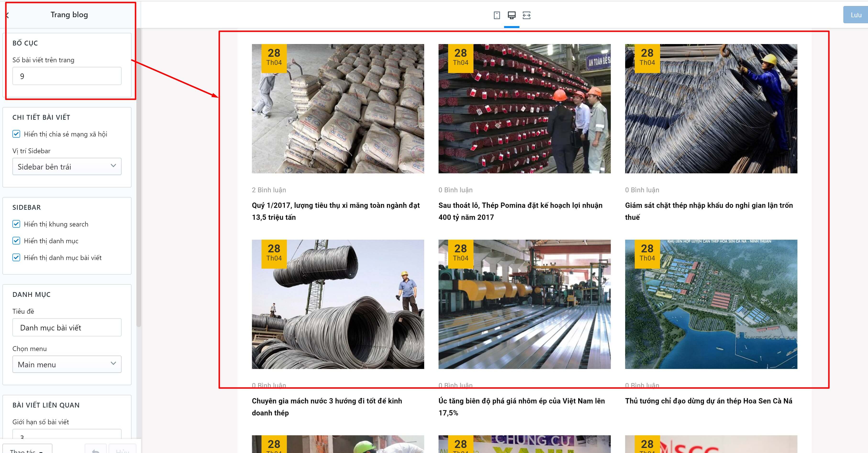Disable Hiển thị danh mục bài viết
Screen dimensions: 868x453
[16, 257]
